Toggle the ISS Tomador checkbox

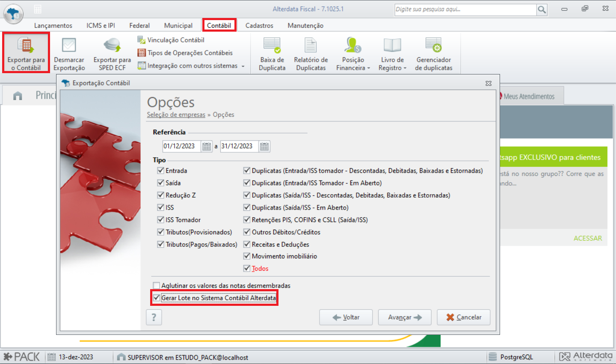(x=161, y=220)
